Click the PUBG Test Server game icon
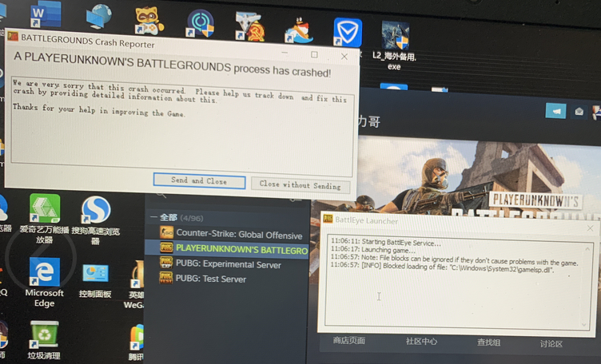 (165, 277)
